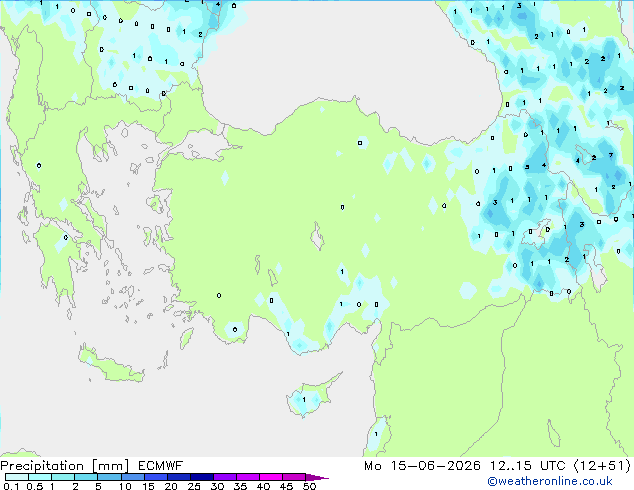Screen dimensions: 634x490
Task: Click the legend swatch between 5 and 10
Action: click(x=109, y=477)
